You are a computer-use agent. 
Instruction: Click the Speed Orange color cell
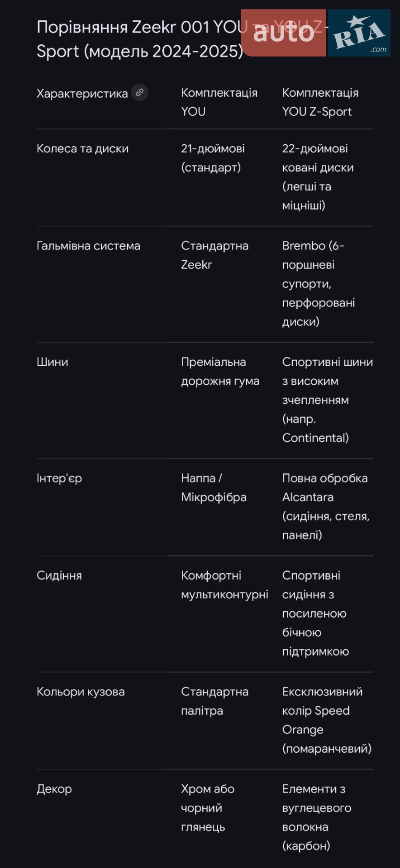(327, 720)
